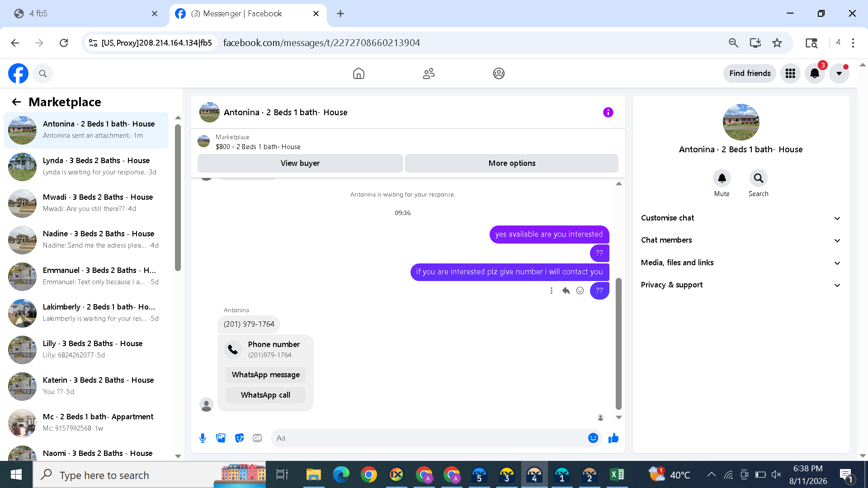Screen dimensions: 868x488
Task: Reload the page
Action: point(64,43)
